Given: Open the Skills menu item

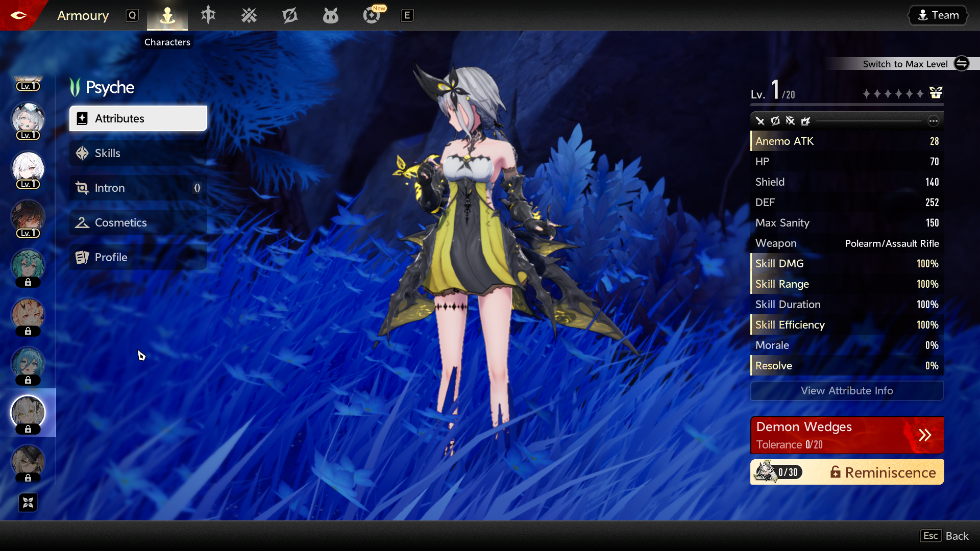Looking at the screenshot, I should [x=138, y=153].
